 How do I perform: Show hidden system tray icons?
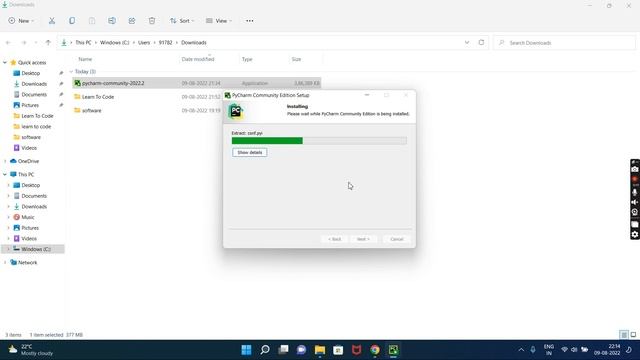pyautogui.click(x=521, y=350)
